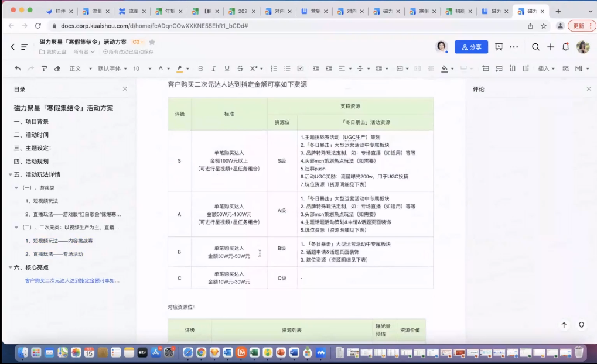597x364 pixels.
Task: Apply bold formatting
Action: coord(200,68)
